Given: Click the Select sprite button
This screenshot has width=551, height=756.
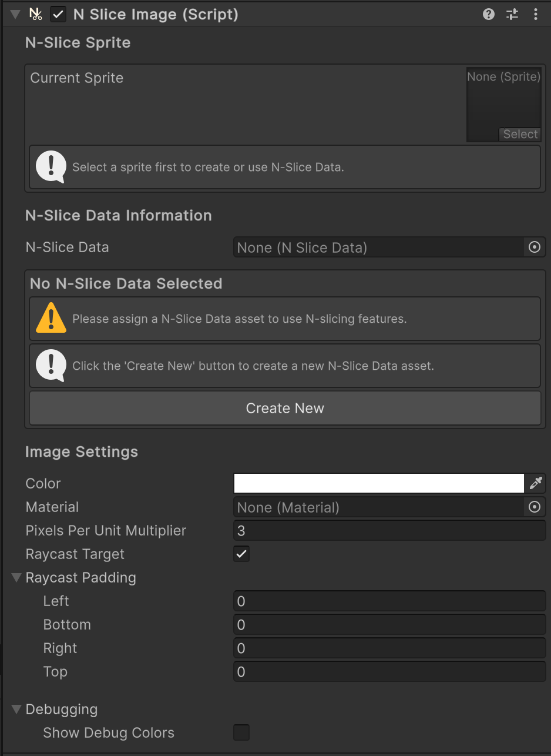Looking at the screenshot, I should [520, 134].
